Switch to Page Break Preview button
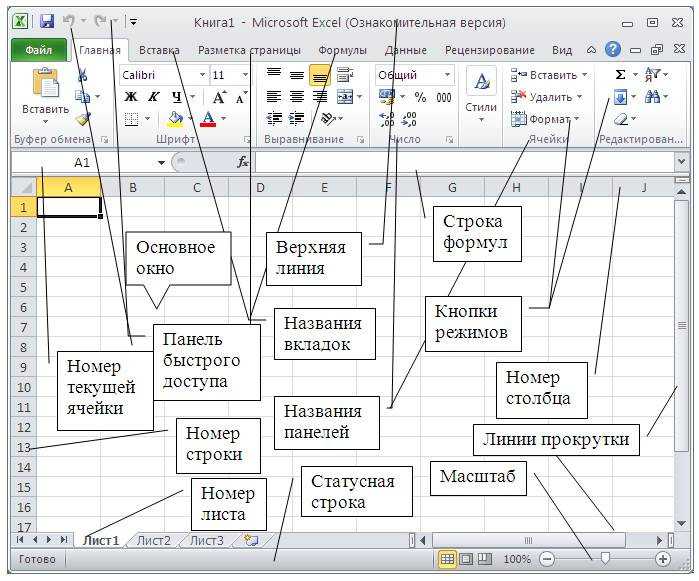The width and height of the screenshot is (699, 581). [485, 559]
